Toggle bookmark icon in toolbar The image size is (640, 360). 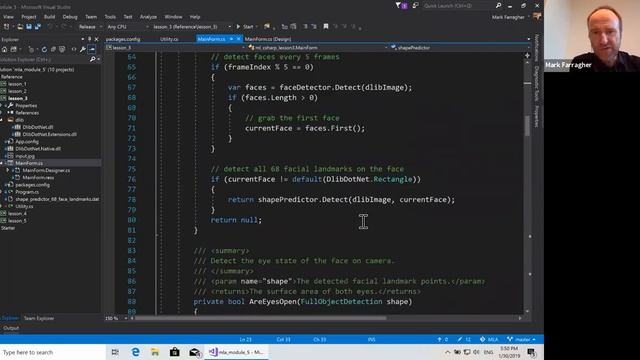pos(326,27)
